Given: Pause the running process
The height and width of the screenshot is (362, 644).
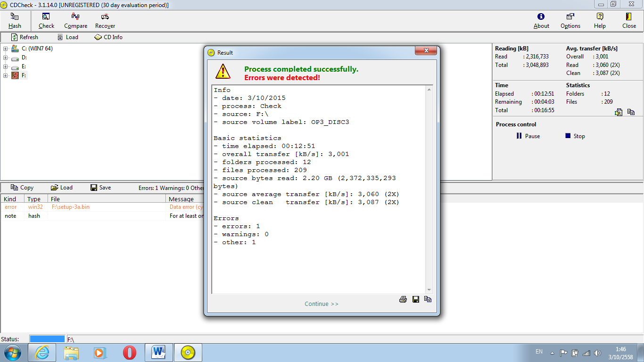Looking at the screenshot, I should [x=528, y=136].
